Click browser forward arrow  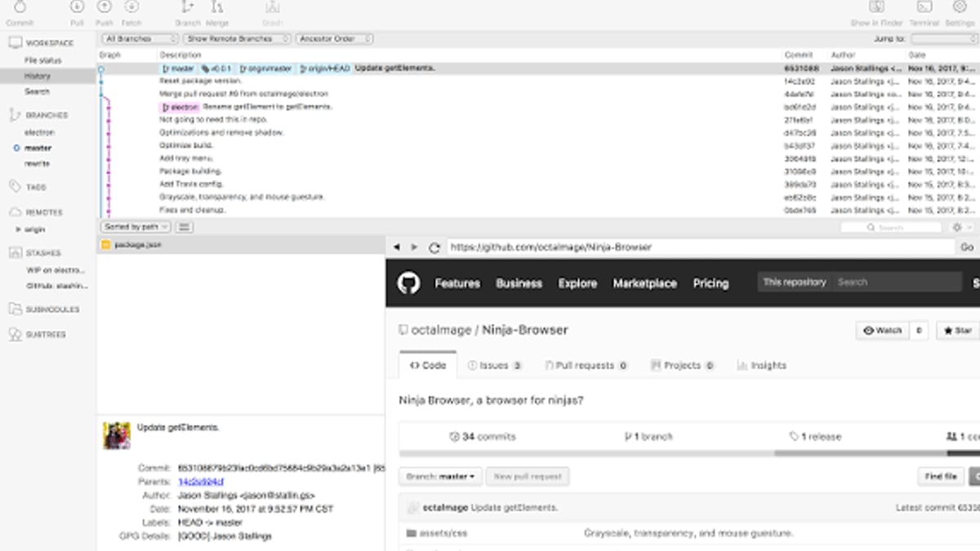pos(414,247)
